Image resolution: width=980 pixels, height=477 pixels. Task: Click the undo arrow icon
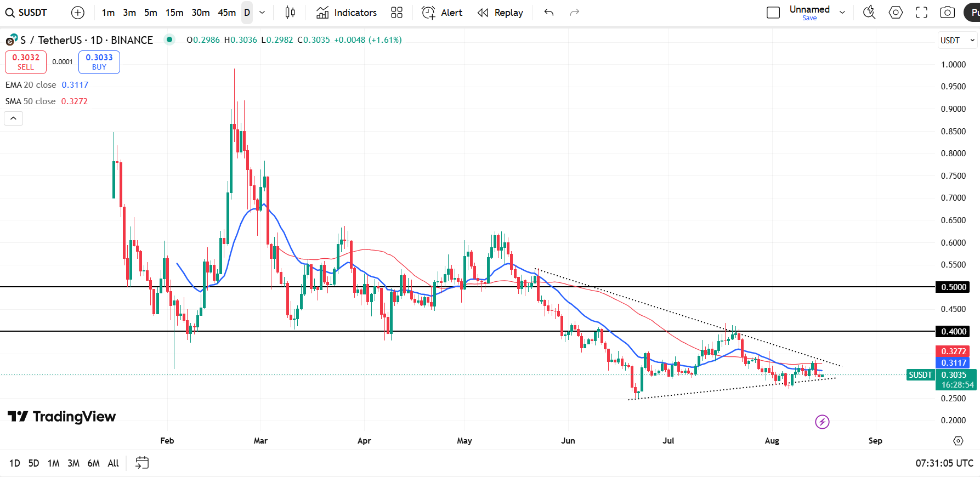pos(549,13)
